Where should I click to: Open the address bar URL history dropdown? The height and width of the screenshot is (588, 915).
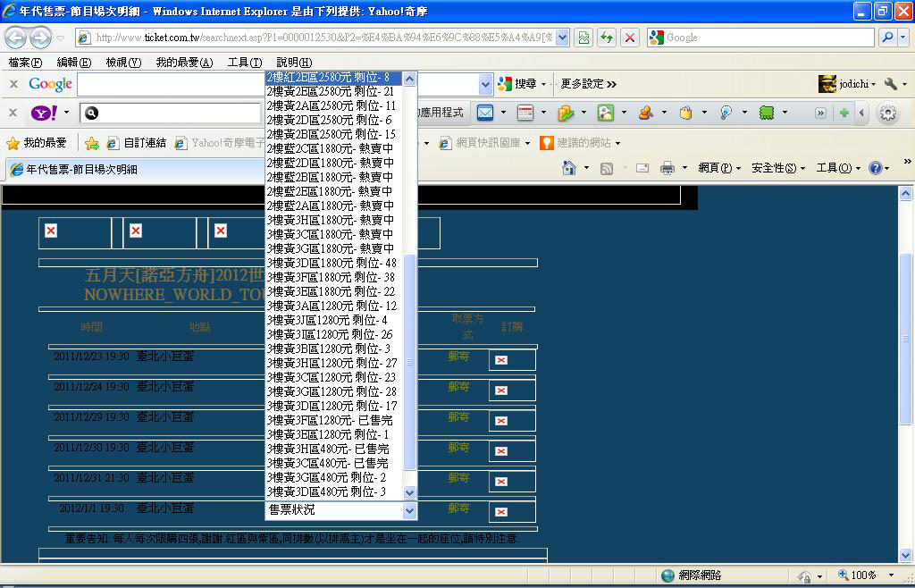point(562,38)
